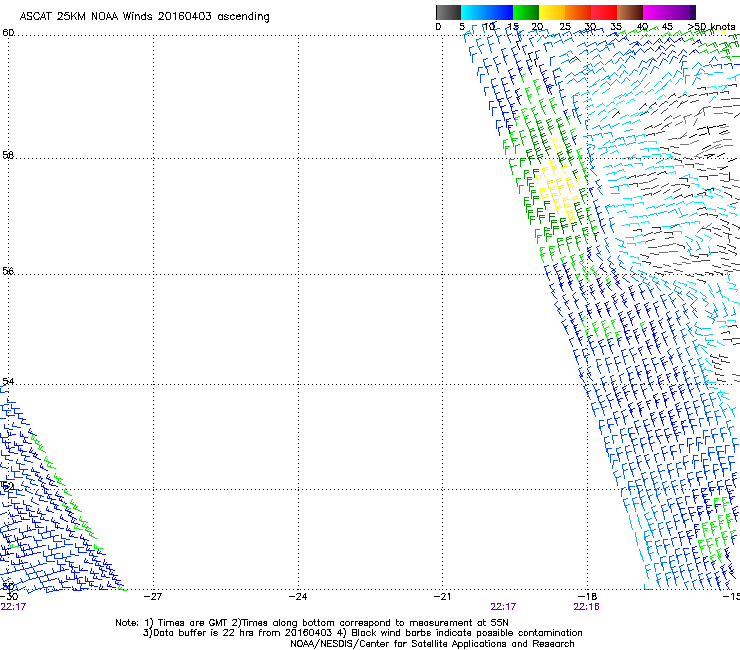Pick the green 15-20 knots legend swatch
Image resolution: width=740 pixels, height=650 pixels.
point(526,12)
